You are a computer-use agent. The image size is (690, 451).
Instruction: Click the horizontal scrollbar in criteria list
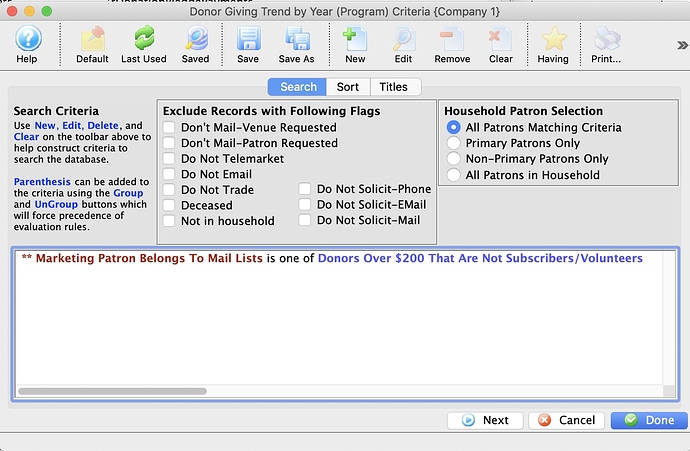[x=113, y=391]
